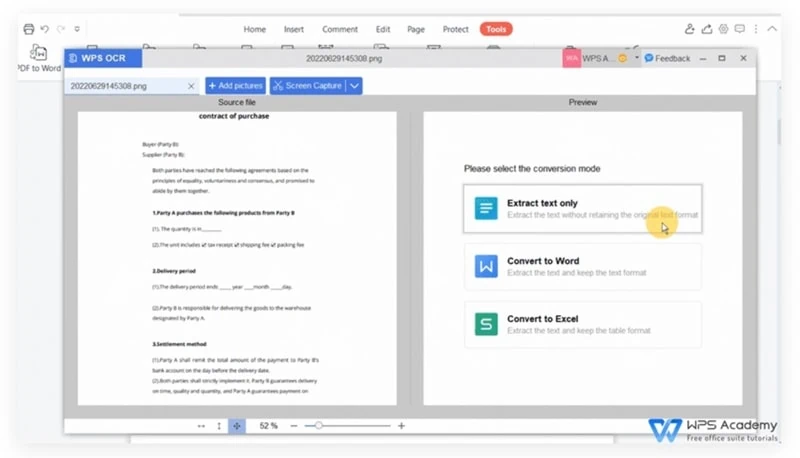Click the zoom in plus button
This screenshot has height=458, width=800.
click(402, 426)
